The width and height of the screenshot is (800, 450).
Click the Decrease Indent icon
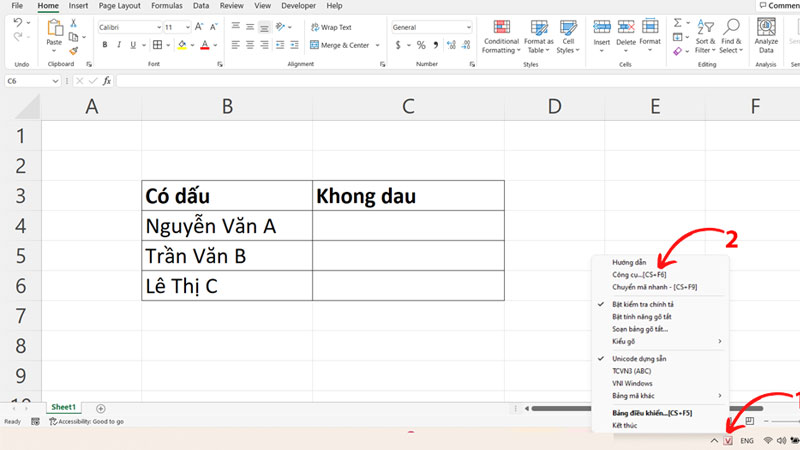tap(280, 45)
